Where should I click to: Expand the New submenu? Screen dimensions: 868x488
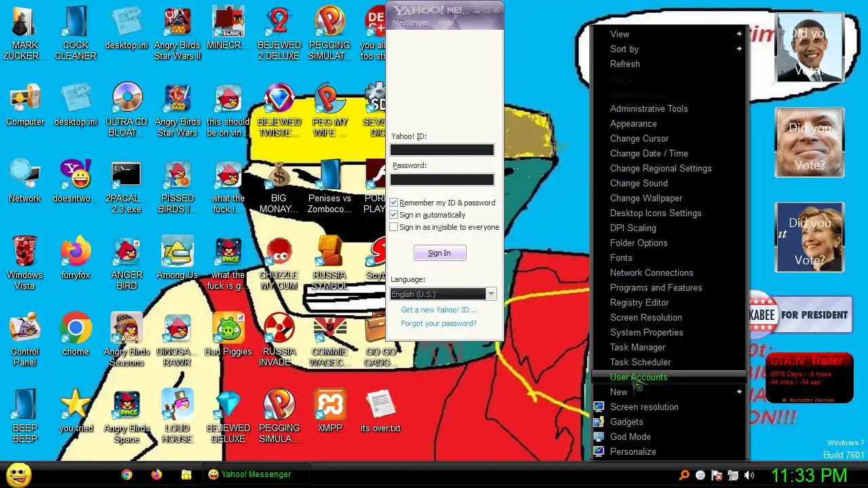[x=669, y=392]
